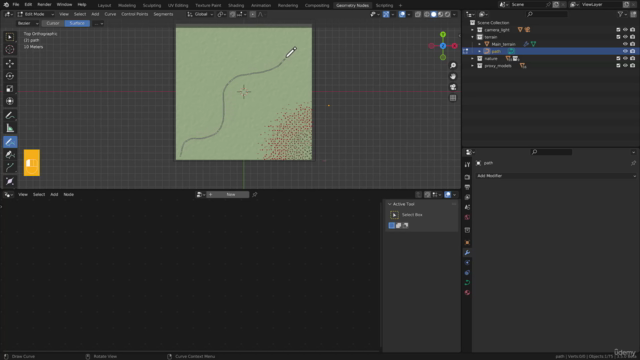Click the viewport zoom magnifier icon
Viewport: 640px width, 360px height.
453,66
